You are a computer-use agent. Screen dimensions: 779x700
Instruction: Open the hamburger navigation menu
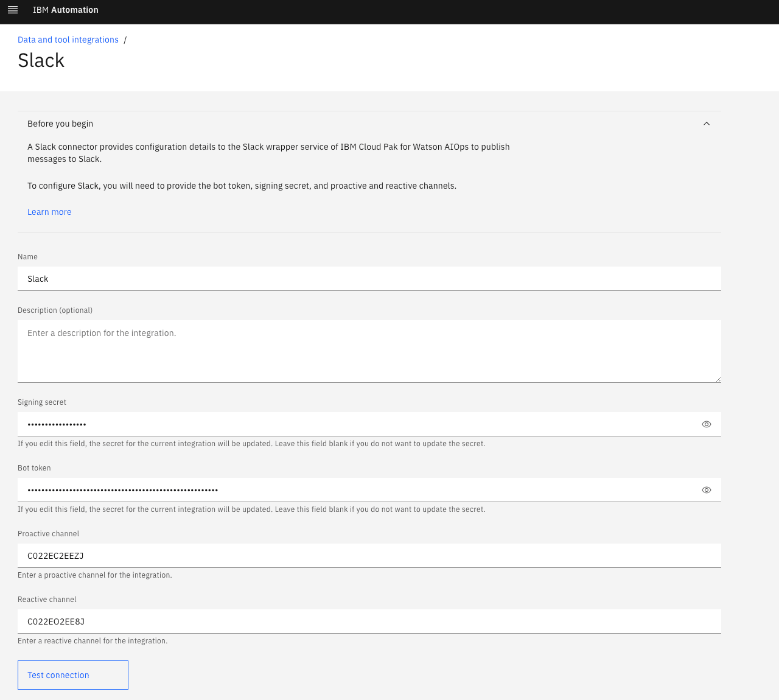(x=13, y=10)
